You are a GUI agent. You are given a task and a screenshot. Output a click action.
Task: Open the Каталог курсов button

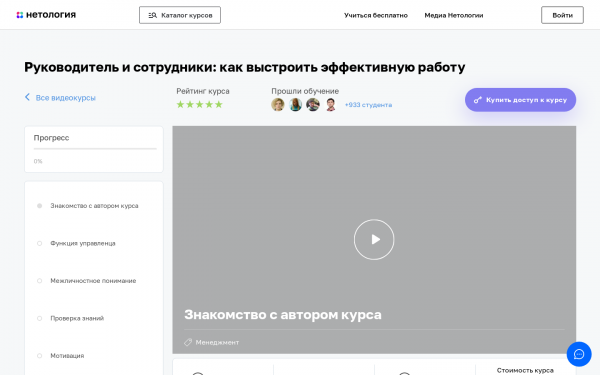click(x=180, y=15)
